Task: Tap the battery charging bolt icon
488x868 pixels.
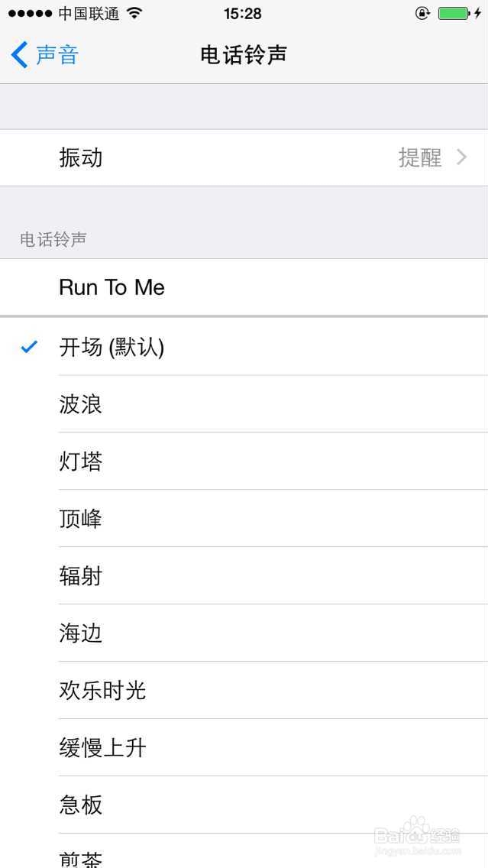Action: point(477,13)
